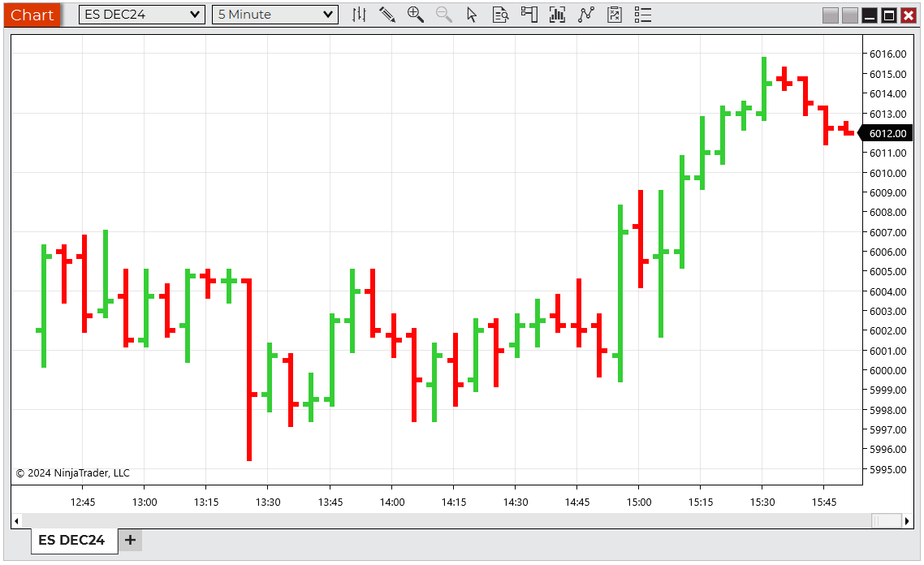The width and height of the screenshot is (924, 565).
Task: Click the 15:30 time axis label
Action: (x=762, y=502)
